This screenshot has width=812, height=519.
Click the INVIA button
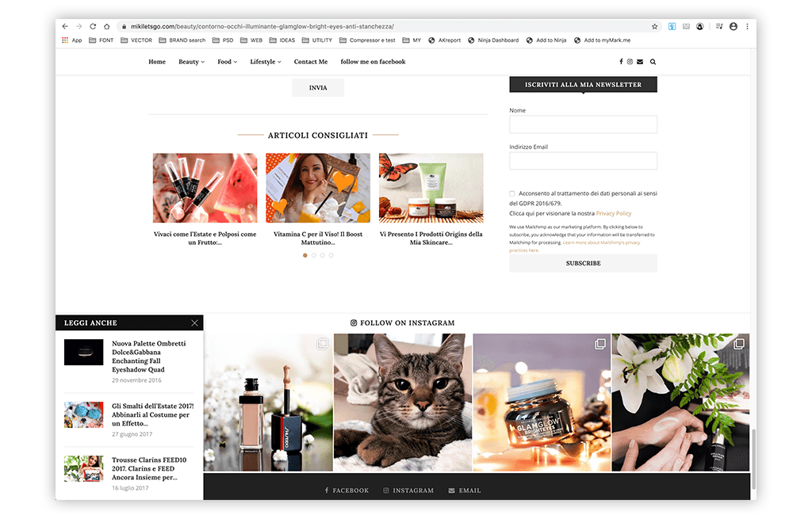click(318, 87)
